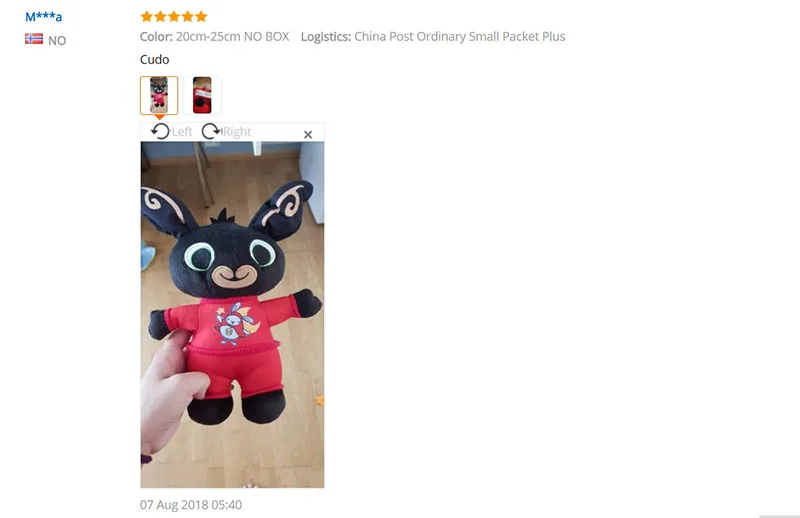Image resolution: width=800 pixels, height=518 pixels.
Task: Click the '20cm-25cm NO BOX' color value
Action: pos(232,36)
